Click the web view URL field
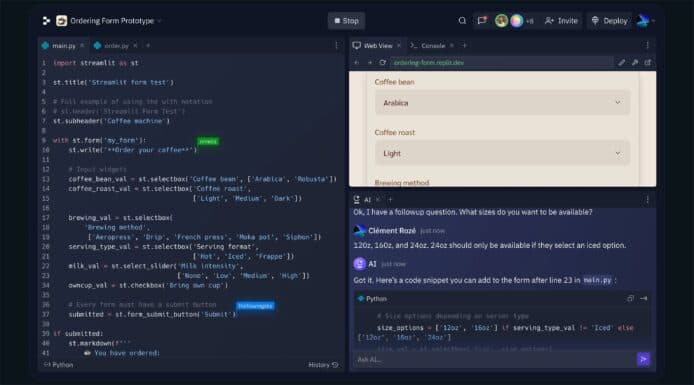 click(501, 63)
